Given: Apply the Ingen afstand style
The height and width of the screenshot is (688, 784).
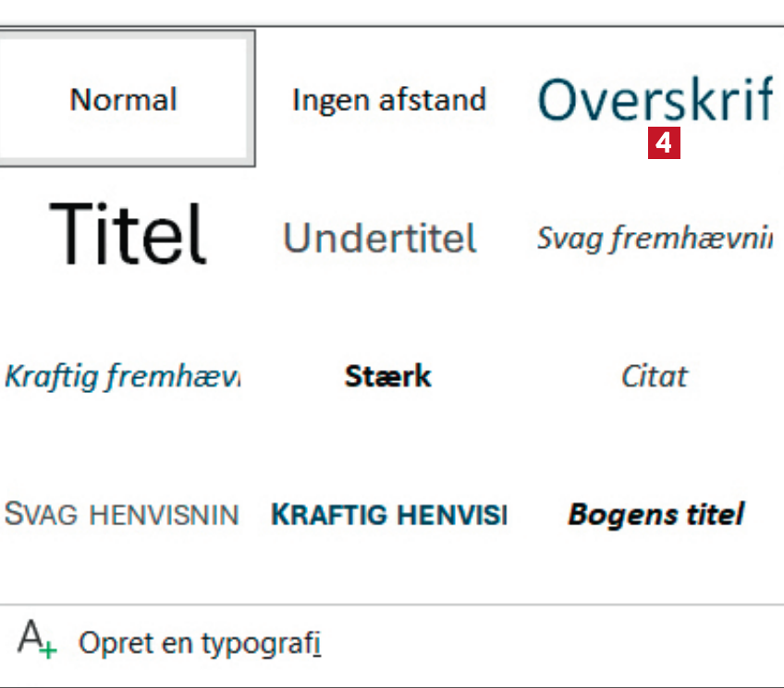Looking at the screenshot, I should (x=388, y=99).
